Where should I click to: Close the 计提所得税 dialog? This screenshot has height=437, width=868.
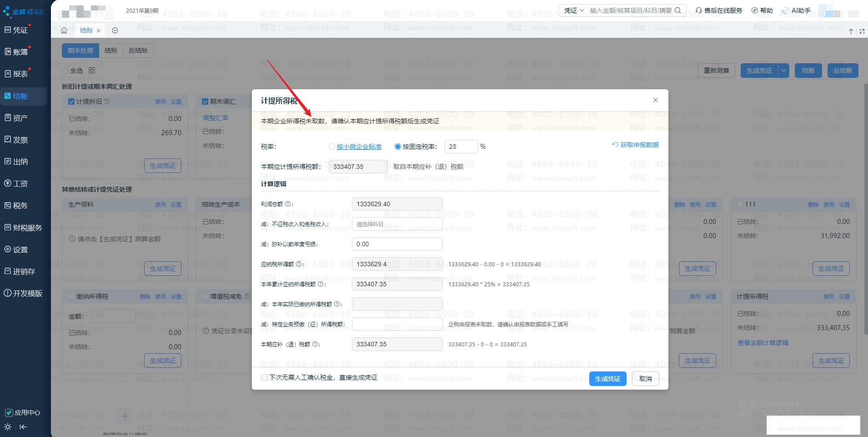point(656,100)
